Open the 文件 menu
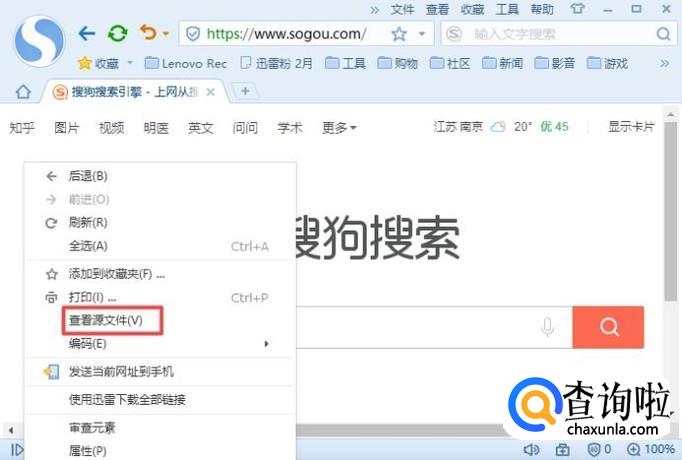This screenshot has width=682, height=460. pos(402,9)
